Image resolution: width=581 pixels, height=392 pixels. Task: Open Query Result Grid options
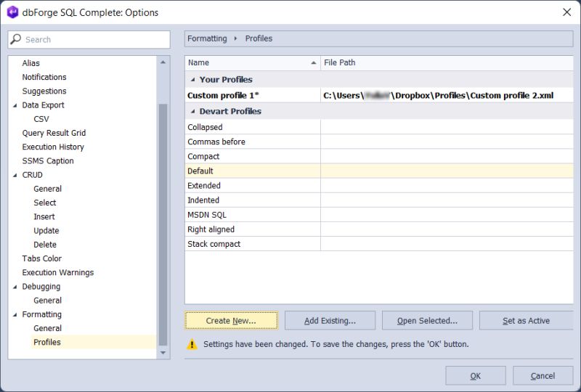[54, 133]
